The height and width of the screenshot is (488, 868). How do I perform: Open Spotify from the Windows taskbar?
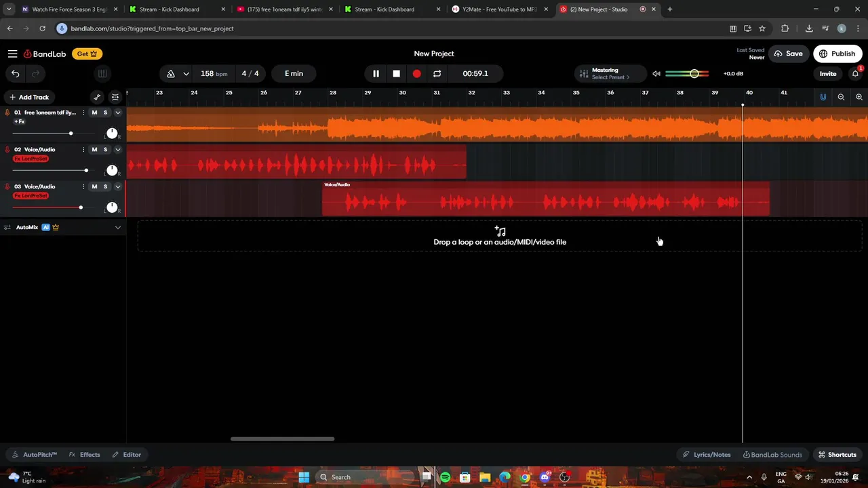[445, 477]
